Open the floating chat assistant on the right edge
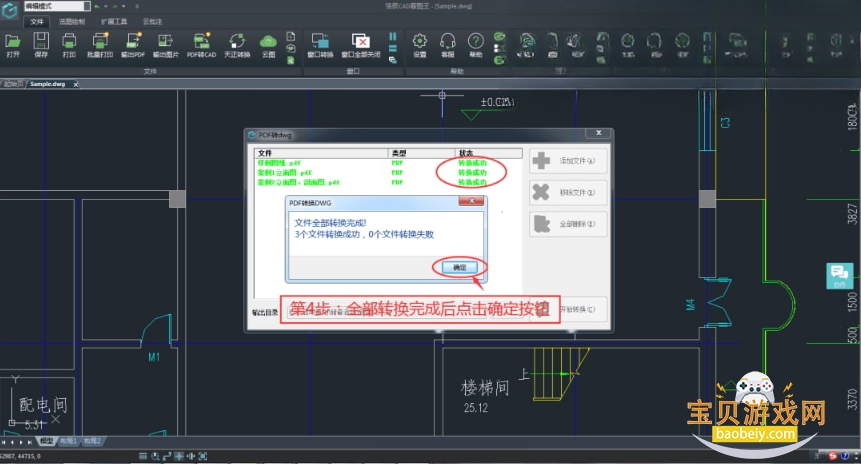This screenshot has height=464, width=861. tap(840, 276)
